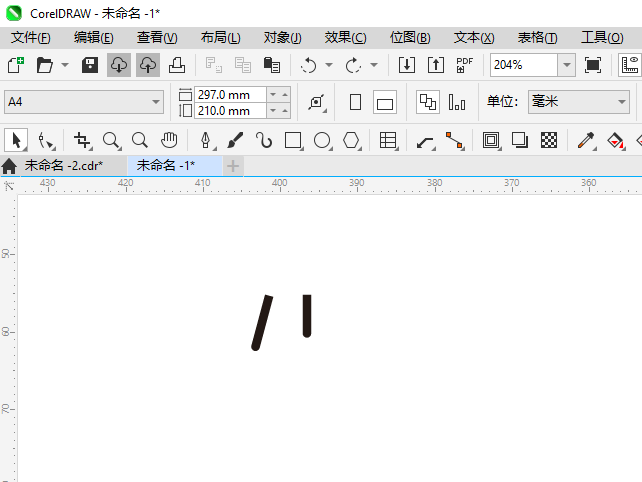Select the Polygon tool
This screenshot has width=642, height=482.
click(x=351, y=140)
